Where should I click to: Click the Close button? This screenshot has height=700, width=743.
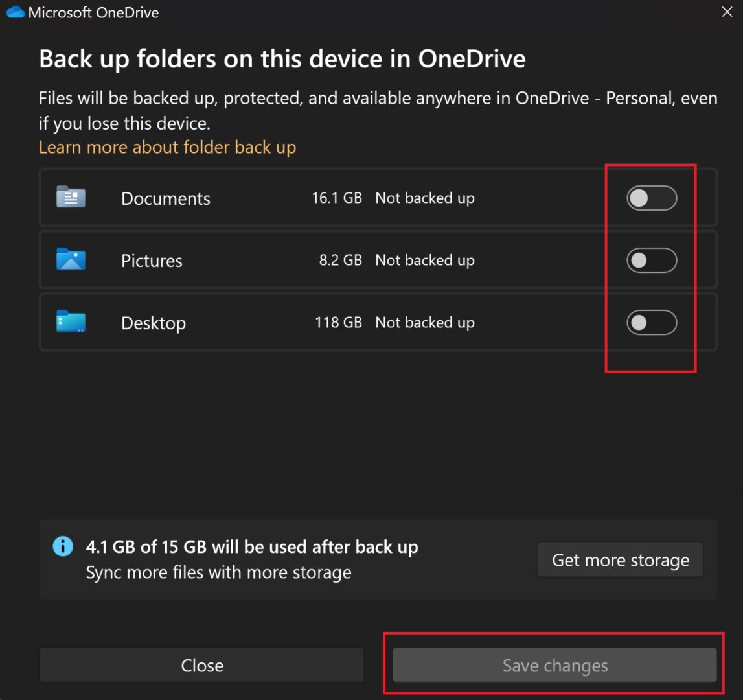point(201,665)
